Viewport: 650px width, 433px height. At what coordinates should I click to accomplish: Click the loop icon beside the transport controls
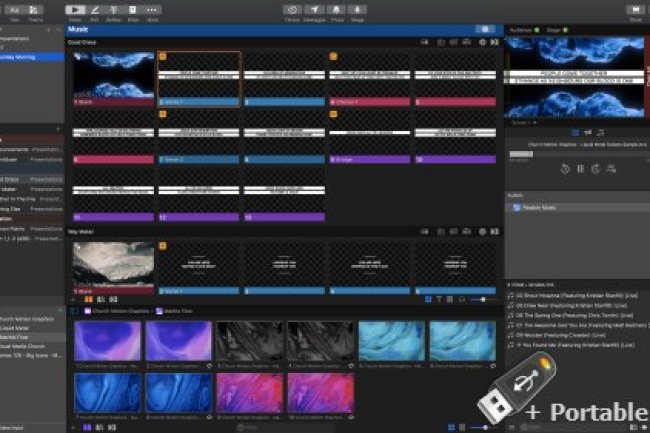click(x=611, y=169)
